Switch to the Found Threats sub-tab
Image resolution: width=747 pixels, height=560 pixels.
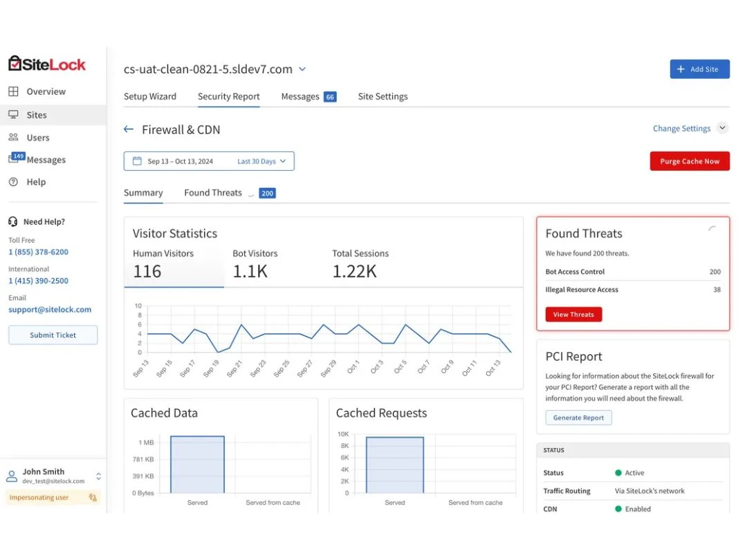click(230, 193)
